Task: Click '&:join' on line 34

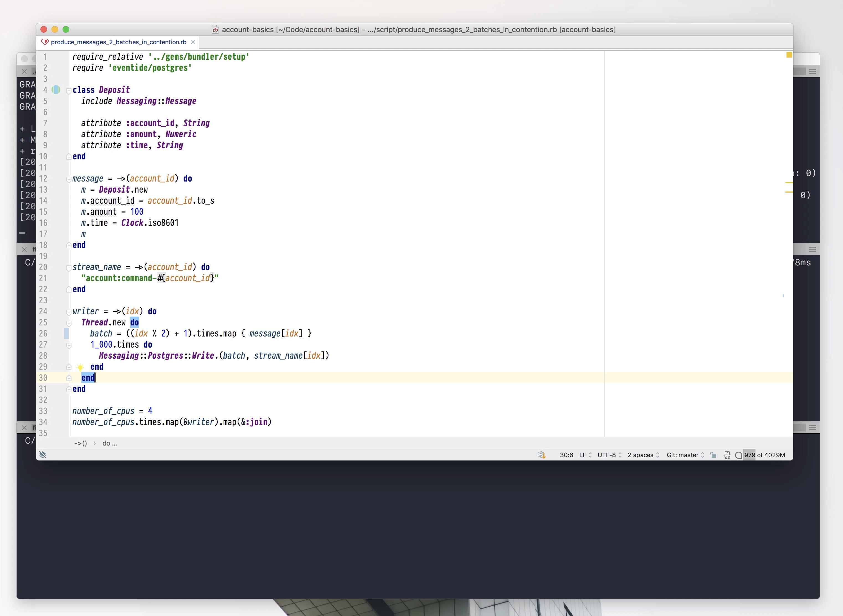Action: [x=254, y=422]
